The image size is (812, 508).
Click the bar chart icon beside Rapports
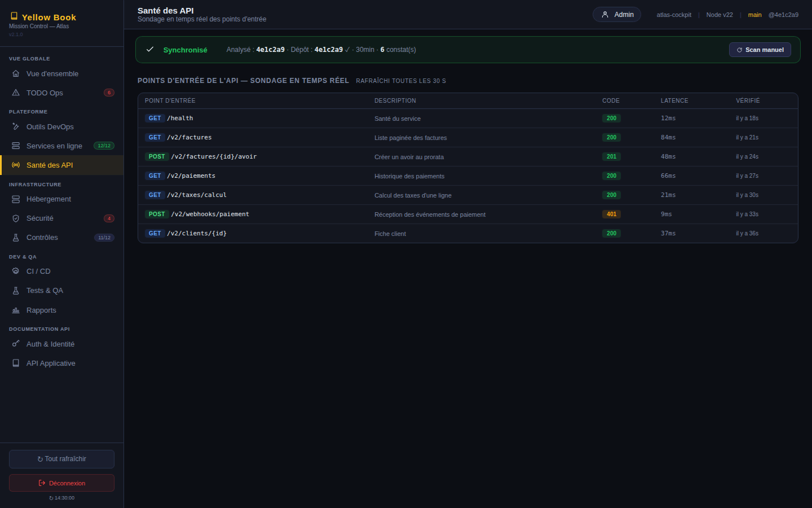[16, 310]
